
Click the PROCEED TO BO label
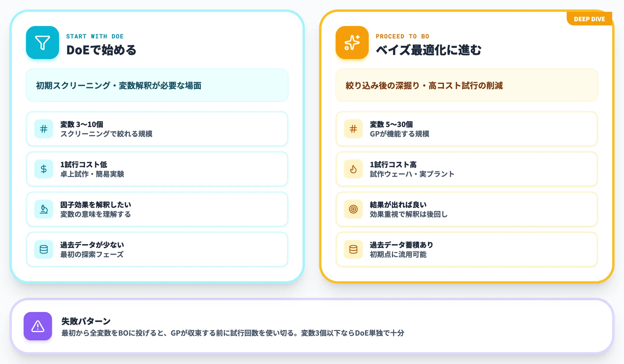click(x=402, y=36)
